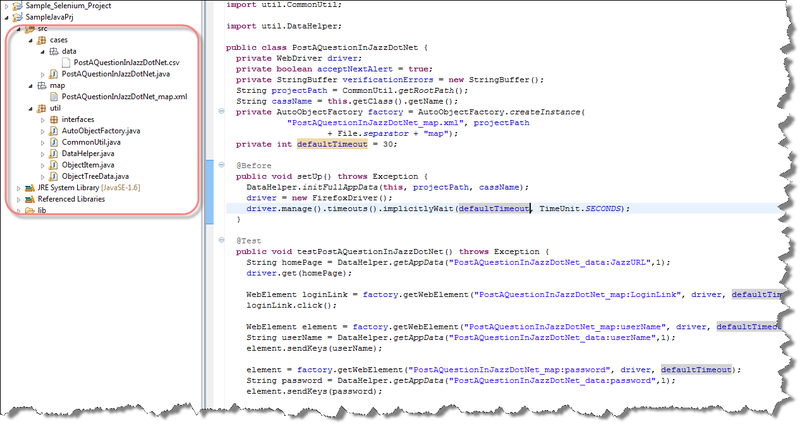
Task: Click the "element.sendKeys(password);" line
Action: 314,391
